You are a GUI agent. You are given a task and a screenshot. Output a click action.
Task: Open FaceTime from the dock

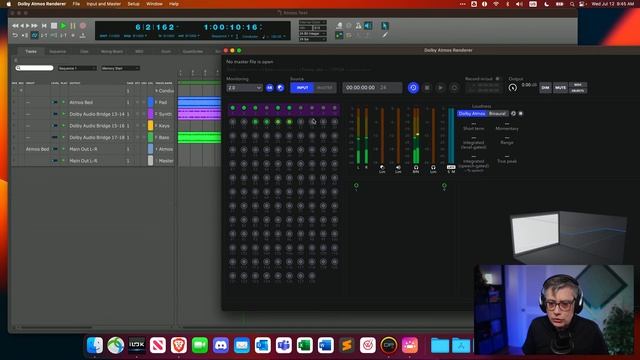tap(200, 345)
